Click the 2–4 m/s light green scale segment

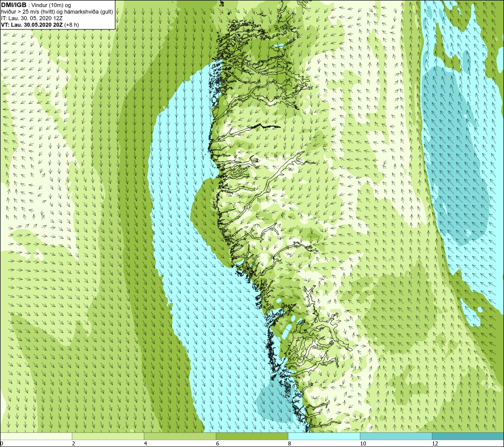pos(108,436)
